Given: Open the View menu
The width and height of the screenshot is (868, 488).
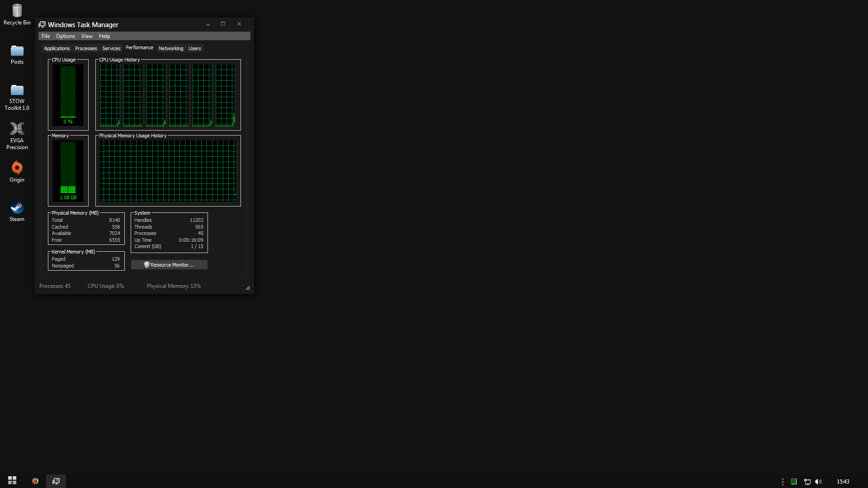Looking at the screenshot, I should click(x=87, y=36).
